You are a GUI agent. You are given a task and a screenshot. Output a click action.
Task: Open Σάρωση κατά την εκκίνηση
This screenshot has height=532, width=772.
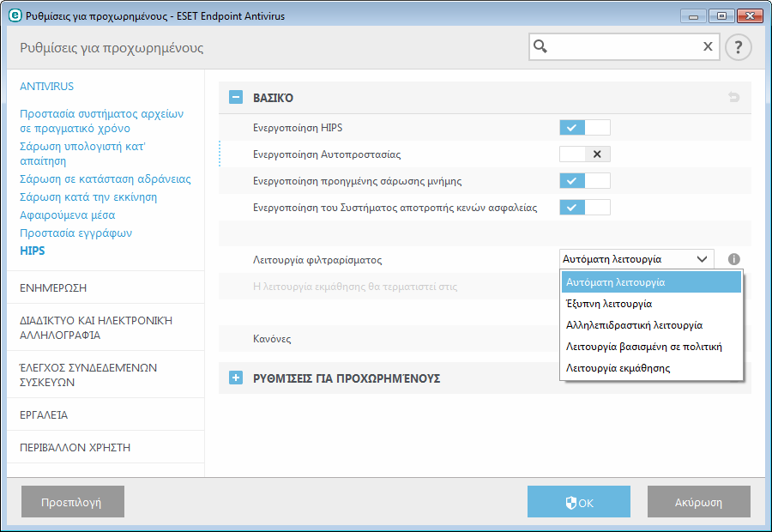tap(88, 197)
